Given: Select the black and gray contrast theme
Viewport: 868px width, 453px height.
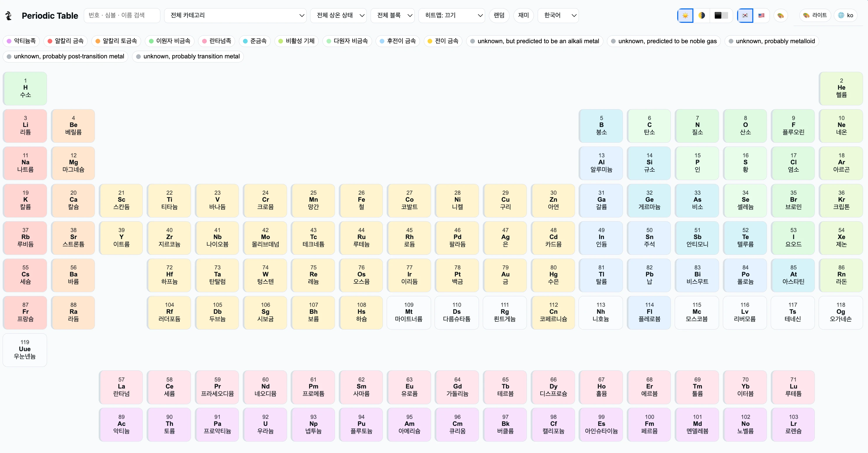Looking at the screenshot, I should click(721, 15).
